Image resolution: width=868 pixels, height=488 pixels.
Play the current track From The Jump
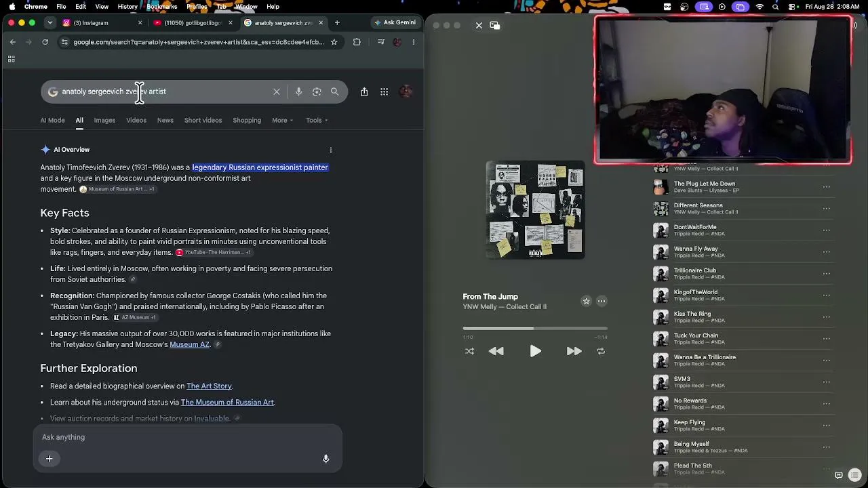[x=535, y=351]
